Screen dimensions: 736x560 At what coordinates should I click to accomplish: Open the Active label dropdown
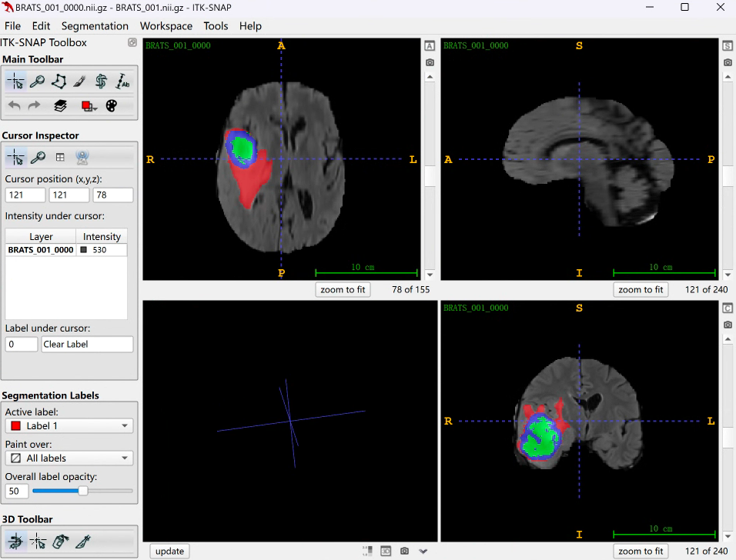point(69,426)
